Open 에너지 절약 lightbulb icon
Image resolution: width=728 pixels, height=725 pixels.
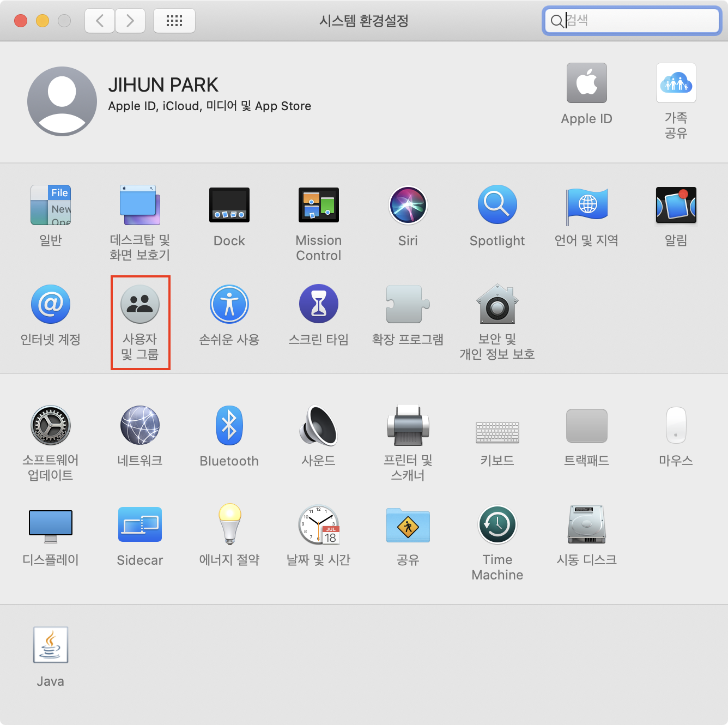[x=229, y=524]
